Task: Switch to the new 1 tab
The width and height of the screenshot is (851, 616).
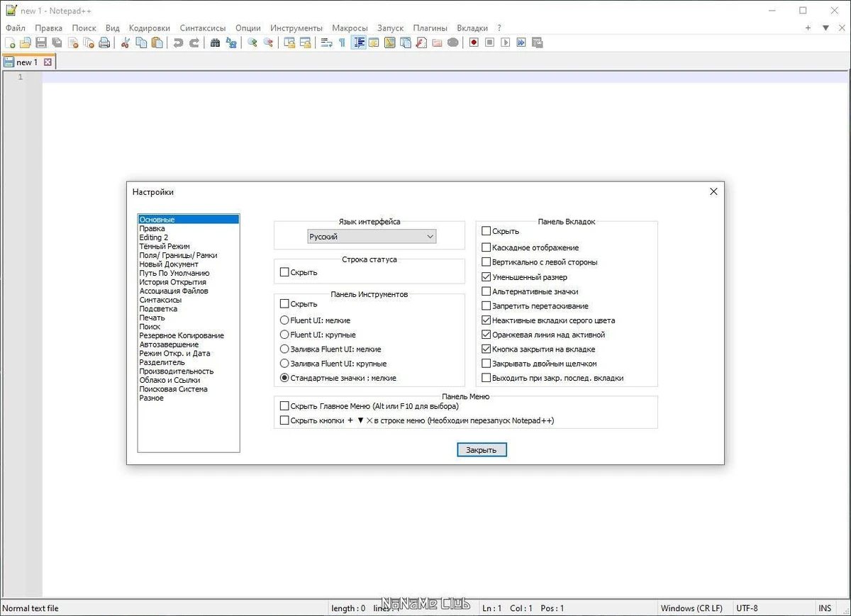Action: click(27, 62)
